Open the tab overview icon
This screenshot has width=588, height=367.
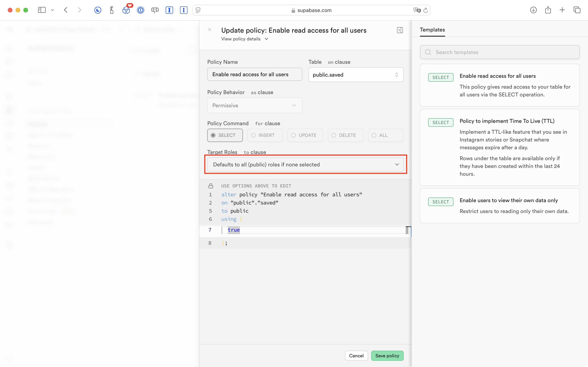[577, 10]
